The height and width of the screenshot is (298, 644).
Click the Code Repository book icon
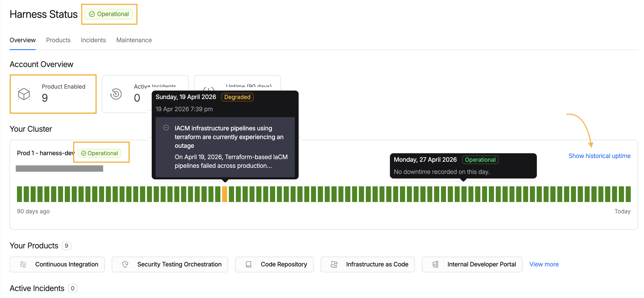click(x=248, y=264)
